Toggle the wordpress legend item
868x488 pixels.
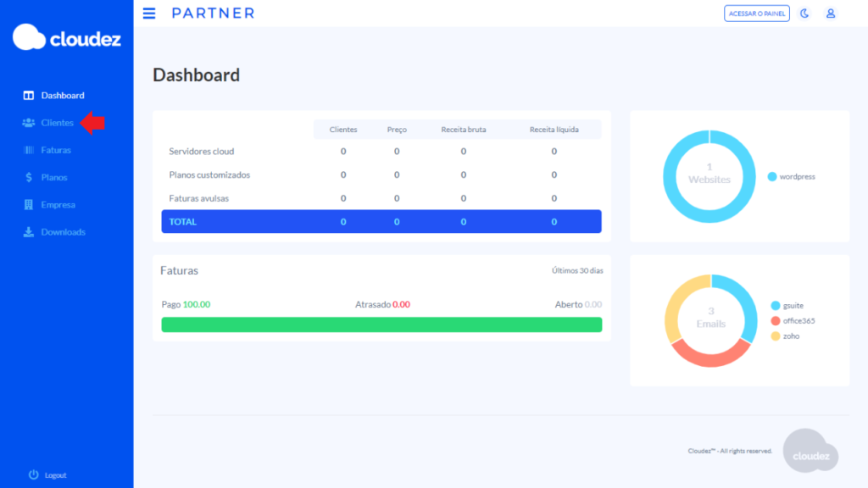click(792, 177)
